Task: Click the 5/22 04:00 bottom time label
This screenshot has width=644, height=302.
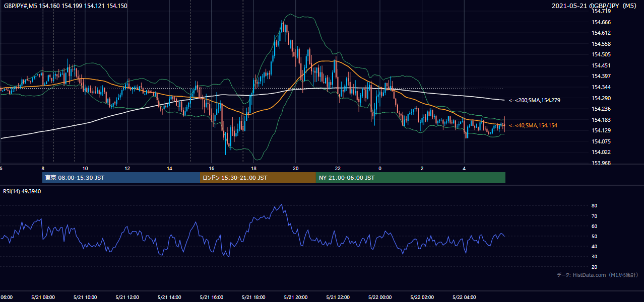Action: [465, 297]
